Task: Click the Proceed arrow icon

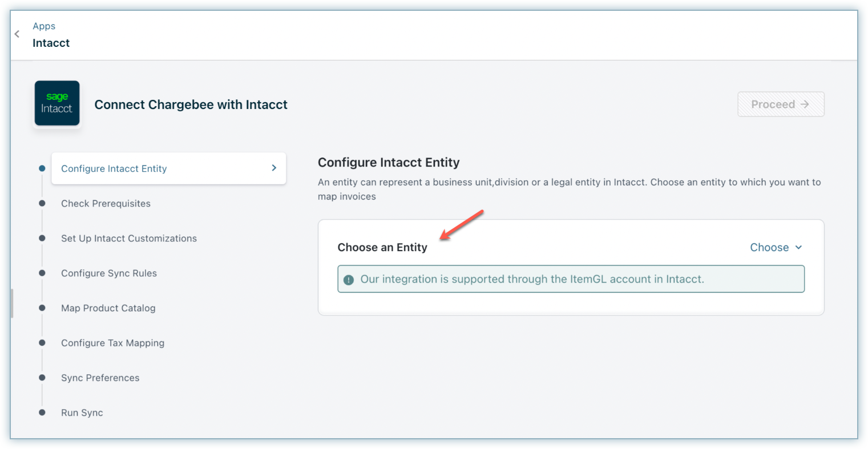Action: (x=805, y=104)
